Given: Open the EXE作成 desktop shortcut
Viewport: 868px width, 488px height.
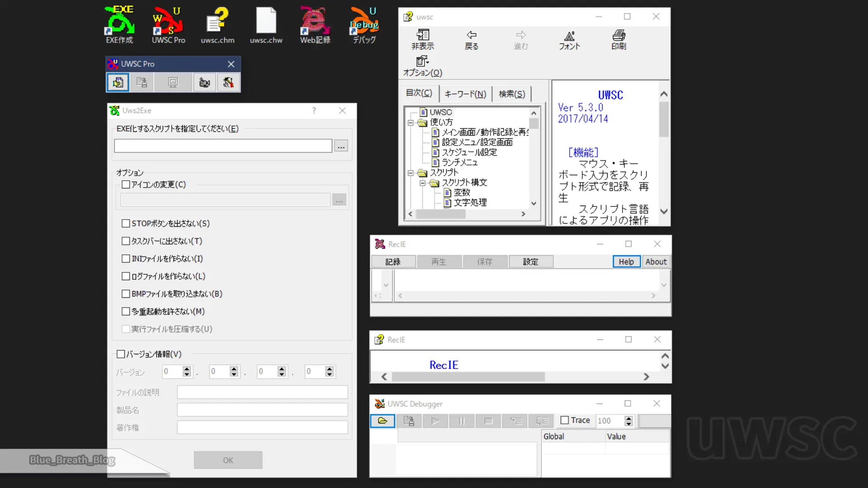Looking at the screenshot, I should click(119, 25).
